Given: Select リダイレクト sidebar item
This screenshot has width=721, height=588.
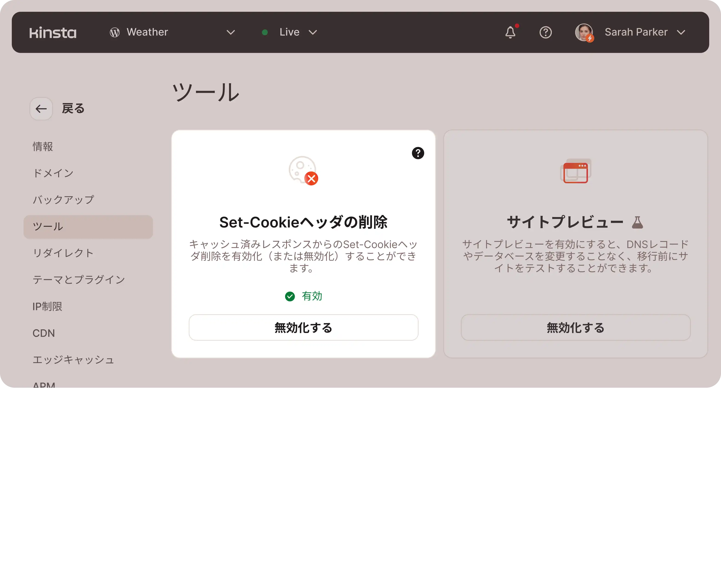Looking at the screenshot, I should [63, 253].
